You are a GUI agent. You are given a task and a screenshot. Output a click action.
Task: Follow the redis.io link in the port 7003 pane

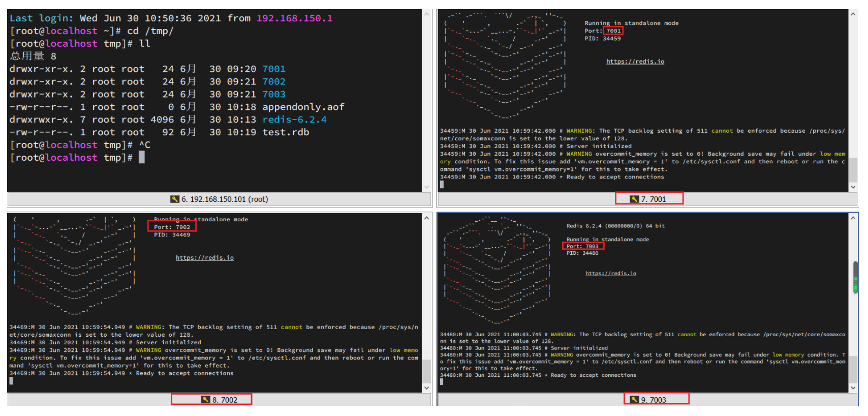coord(610,274)
